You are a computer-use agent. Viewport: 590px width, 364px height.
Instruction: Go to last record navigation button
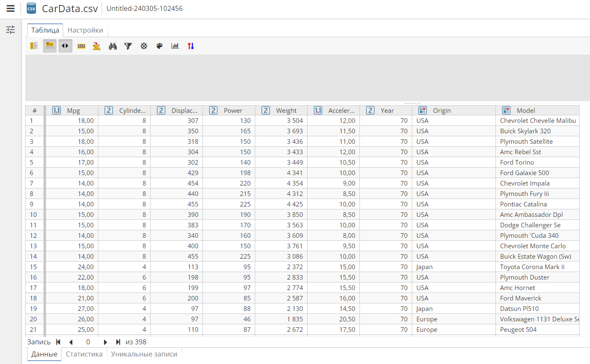click(118, 342)
